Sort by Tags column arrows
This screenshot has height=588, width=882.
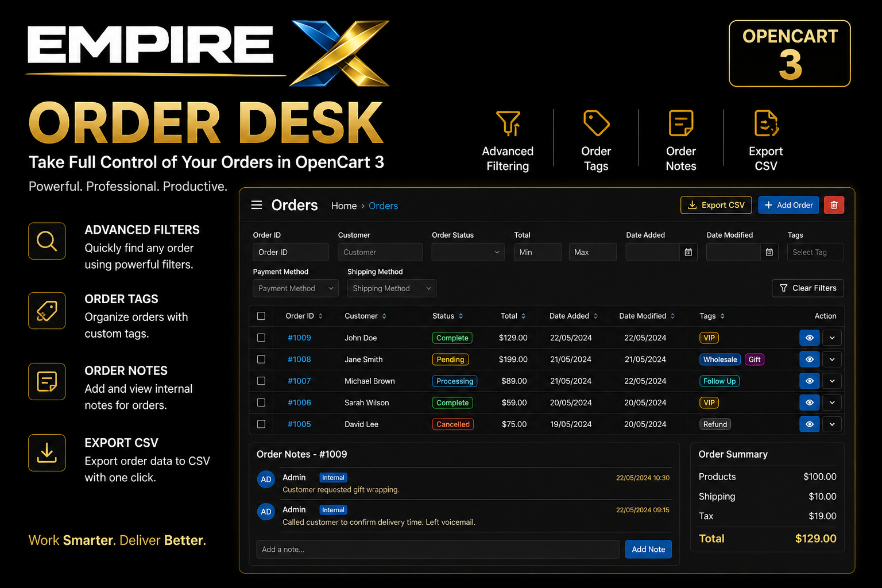[722, 316]
